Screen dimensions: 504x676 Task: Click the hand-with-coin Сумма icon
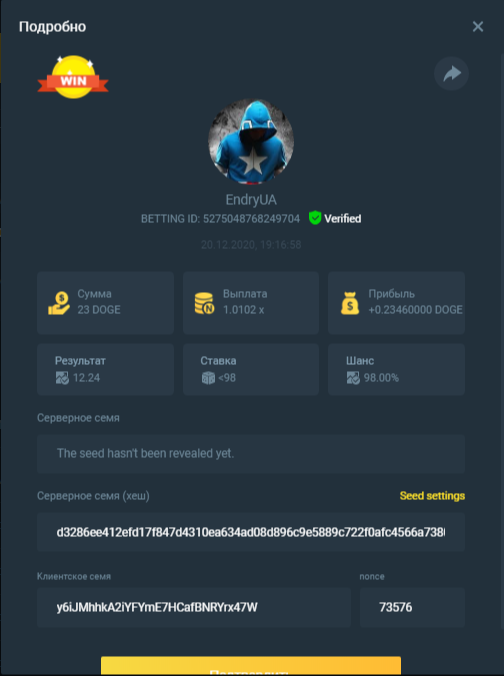pyautogui.click(x=59, y=303)
